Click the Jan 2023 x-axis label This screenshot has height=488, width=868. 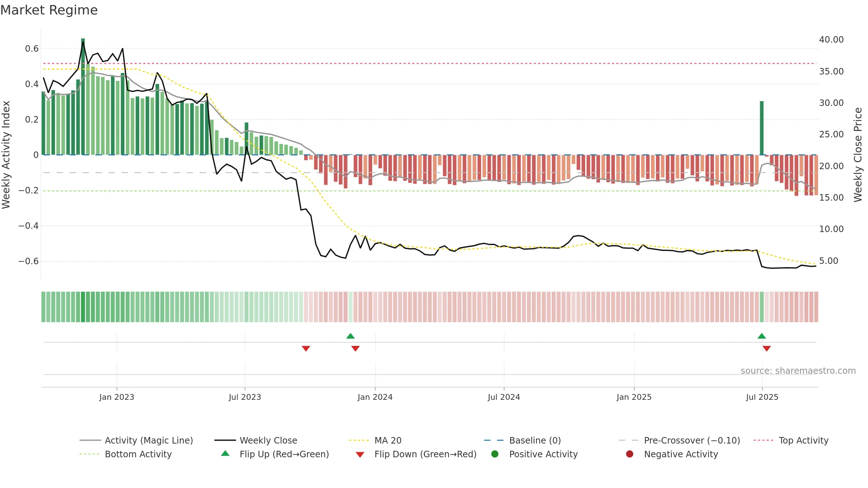click(117, 397)
